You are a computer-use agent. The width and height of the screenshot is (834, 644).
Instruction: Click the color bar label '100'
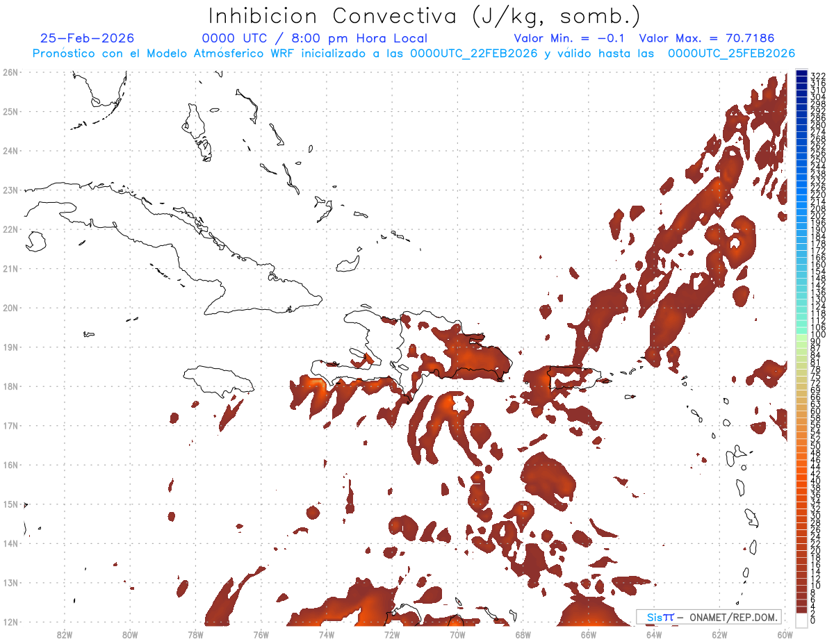click(818, 335)
